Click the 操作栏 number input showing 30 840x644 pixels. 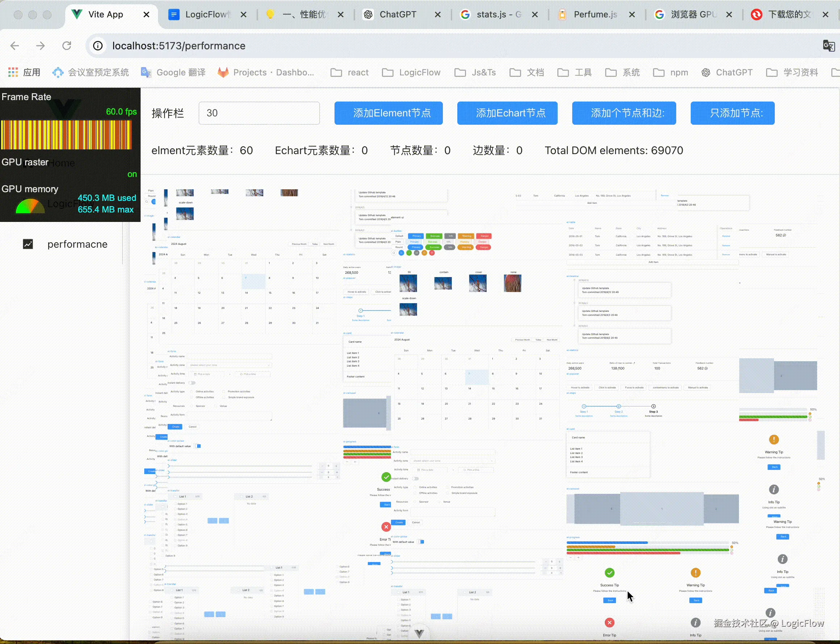tap(259, 113)
